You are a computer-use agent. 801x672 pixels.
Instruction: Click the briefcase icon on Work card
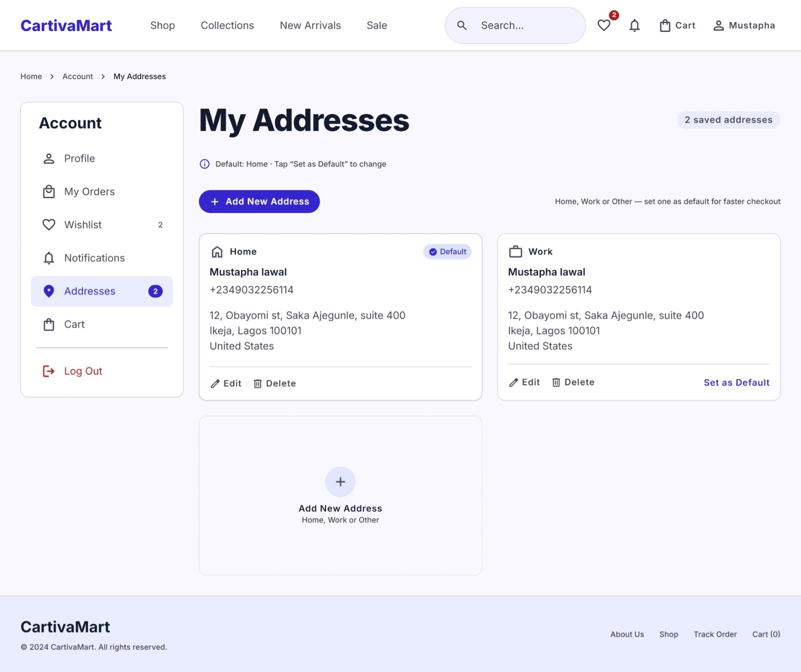[515, 251]
